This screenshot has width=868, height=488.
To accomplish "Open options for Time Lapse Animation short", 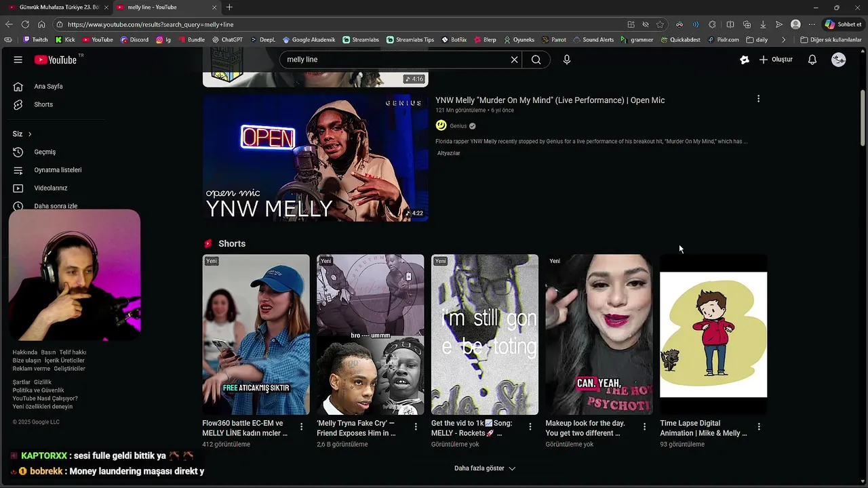I will (x=759, y=427).
